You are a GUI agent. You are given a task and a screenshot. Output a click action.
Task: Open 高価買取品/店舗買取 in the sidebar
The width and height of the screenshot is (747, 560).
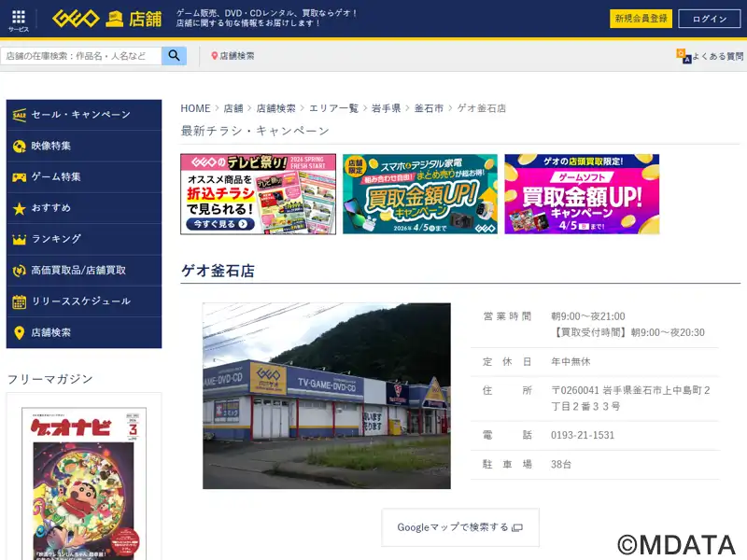[84, 271]
